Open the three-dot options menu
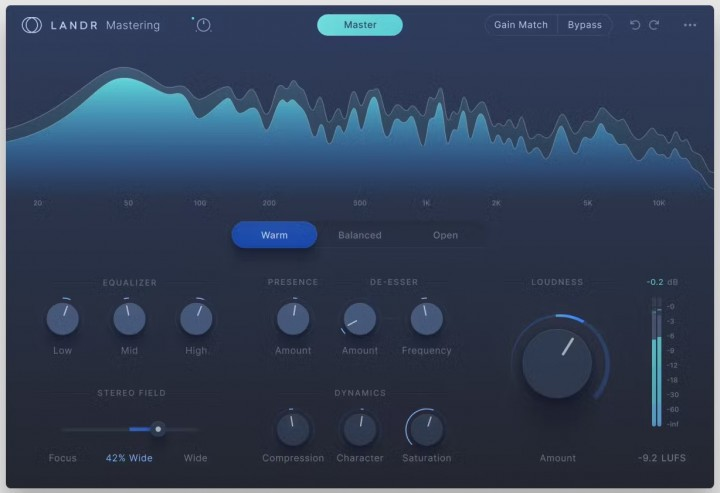This screenshot has height=493, width=720. coord(690,25)
